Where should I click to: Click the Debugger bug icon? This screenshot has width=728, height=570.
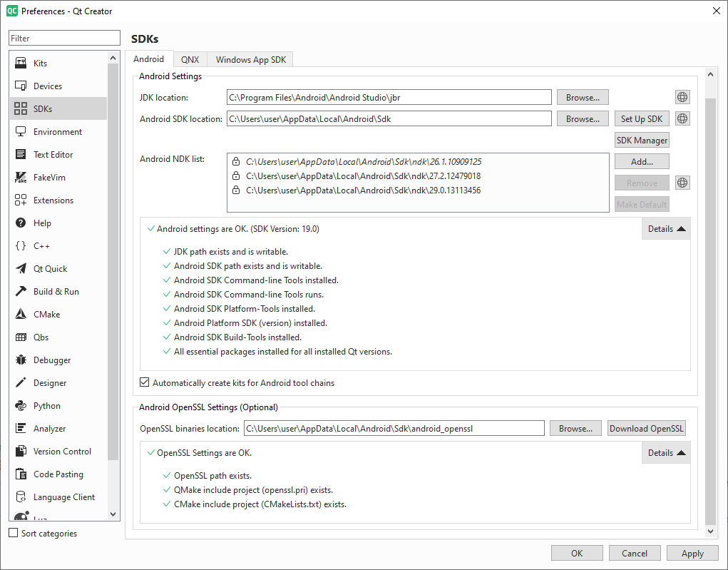coord(21,360)
